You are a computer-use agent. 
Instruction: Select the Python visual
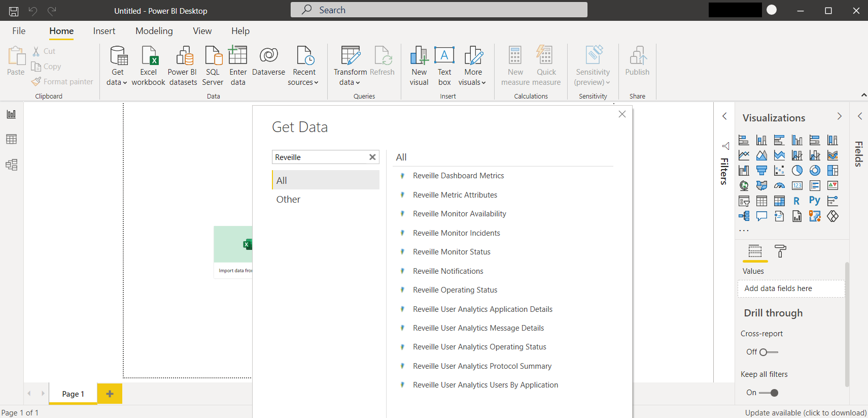[x=815, y=201]
